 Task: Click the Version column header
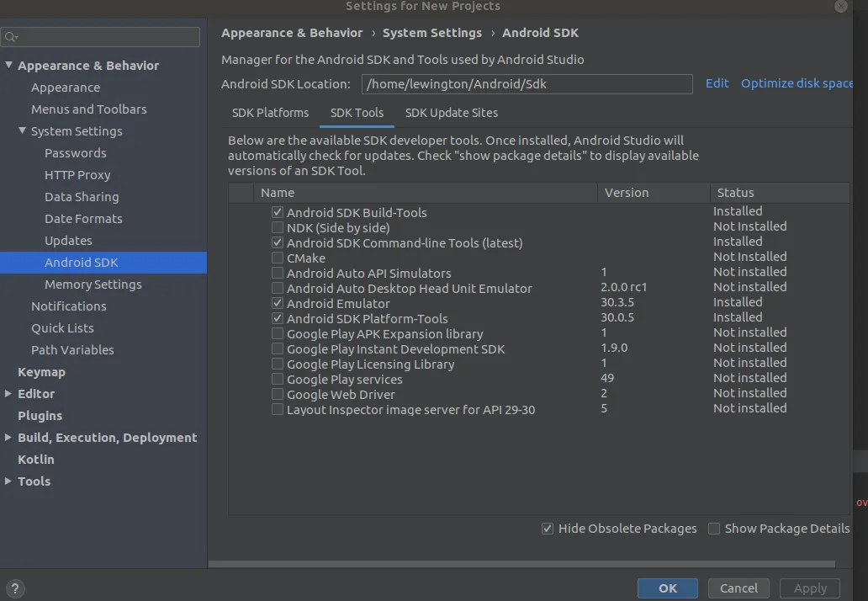click(654, 193)
